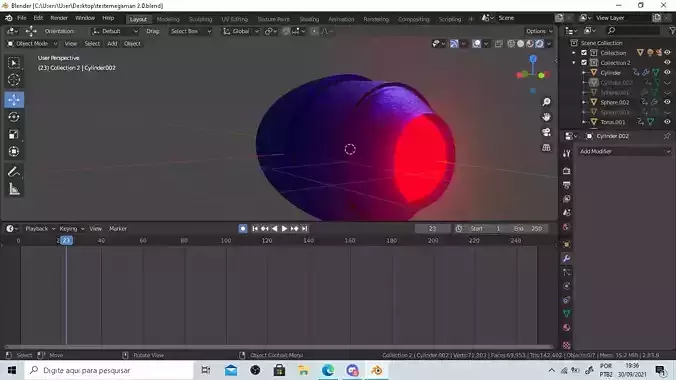Switch perspective/orthographic grid icon
Viewport: 676px width, 380px height.
click(x=546, y=148)
